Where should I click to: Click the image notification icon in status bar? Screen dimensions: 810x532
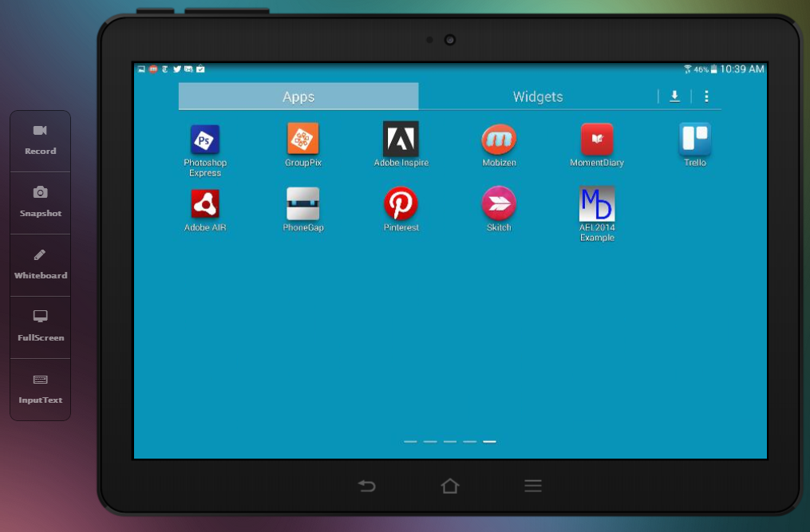pyautogui.click(x=141, y=69)
